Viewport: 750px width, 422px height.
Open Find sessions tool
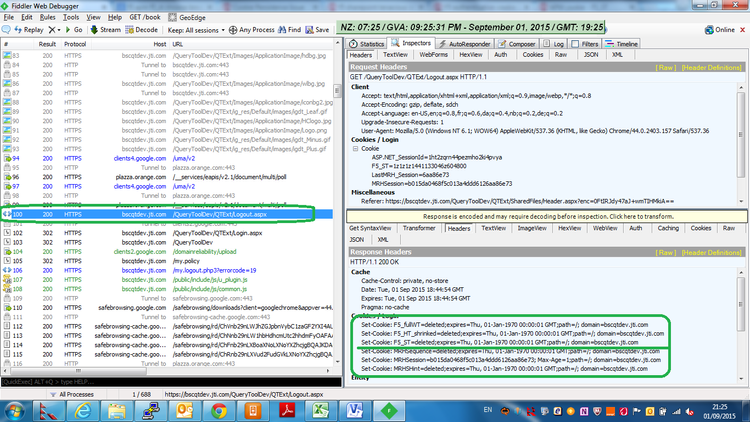click(x=291, y=30)
